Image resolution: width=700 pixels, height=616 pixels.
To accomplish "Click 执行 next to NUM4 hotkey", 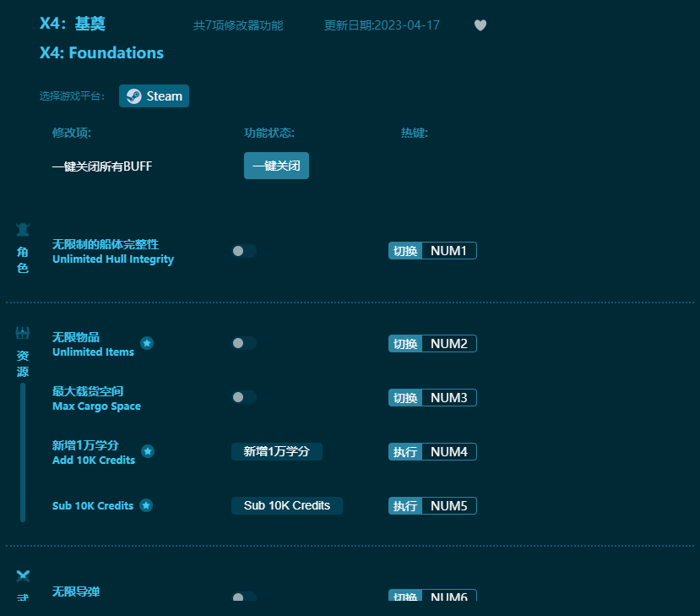I will tap(404, 451).
